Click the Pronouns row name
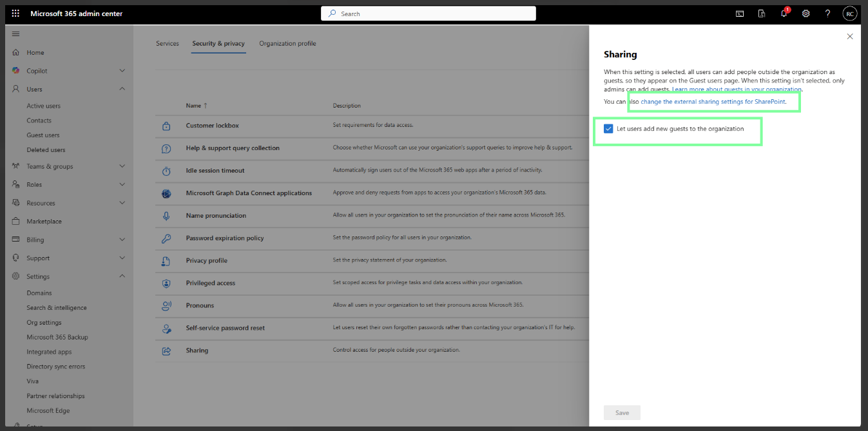The image size is (868, 431). [x=200, y=305]
